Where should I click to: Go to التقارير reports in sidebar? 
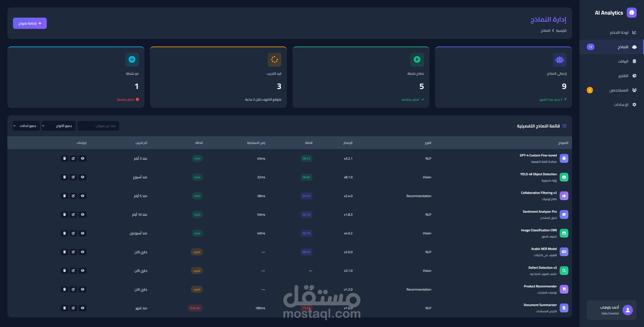[623, 76]
